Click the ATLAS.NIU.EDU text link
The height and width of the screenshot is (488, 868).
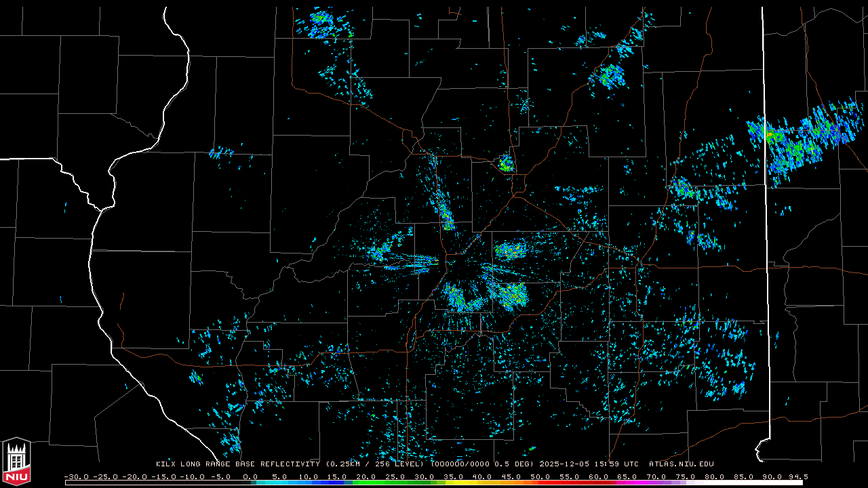(x=681, y=464)
